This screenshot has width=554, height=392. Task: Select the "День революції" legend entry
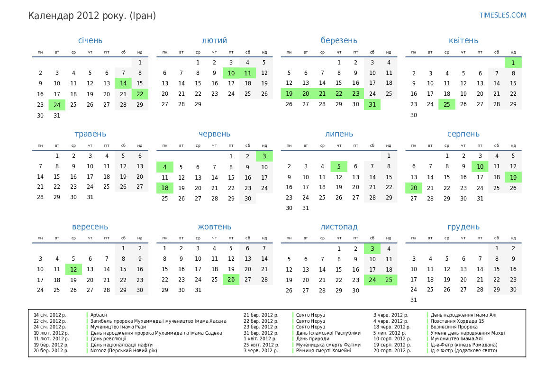109,338
